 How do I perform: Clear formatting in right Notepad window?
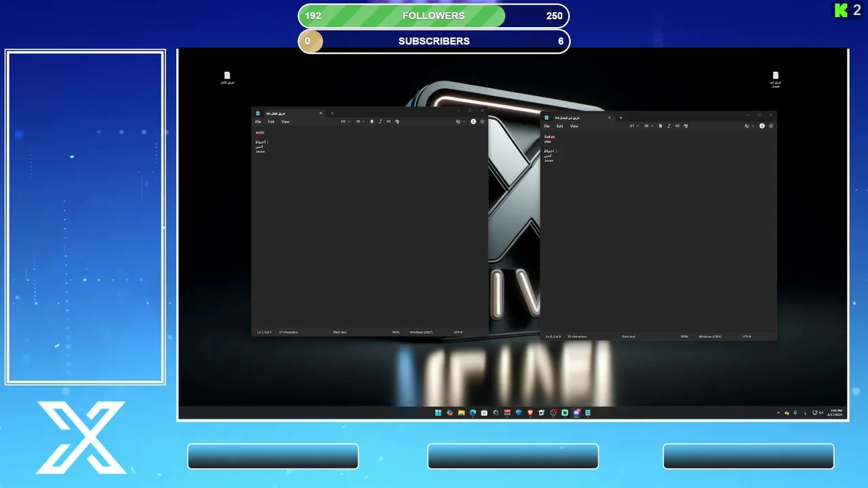(x=686, y=125)
